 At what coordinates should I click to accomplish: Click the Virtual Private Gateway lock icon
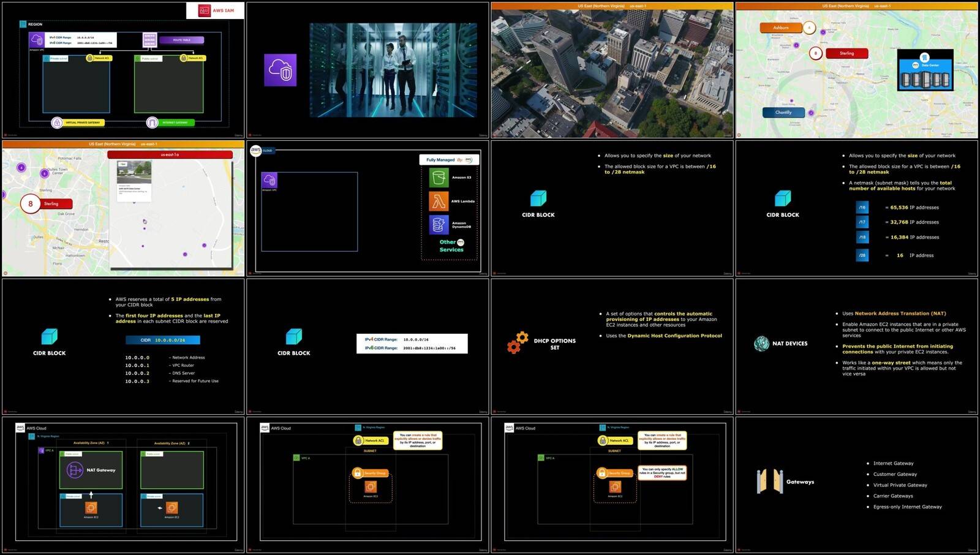point(57,123)
